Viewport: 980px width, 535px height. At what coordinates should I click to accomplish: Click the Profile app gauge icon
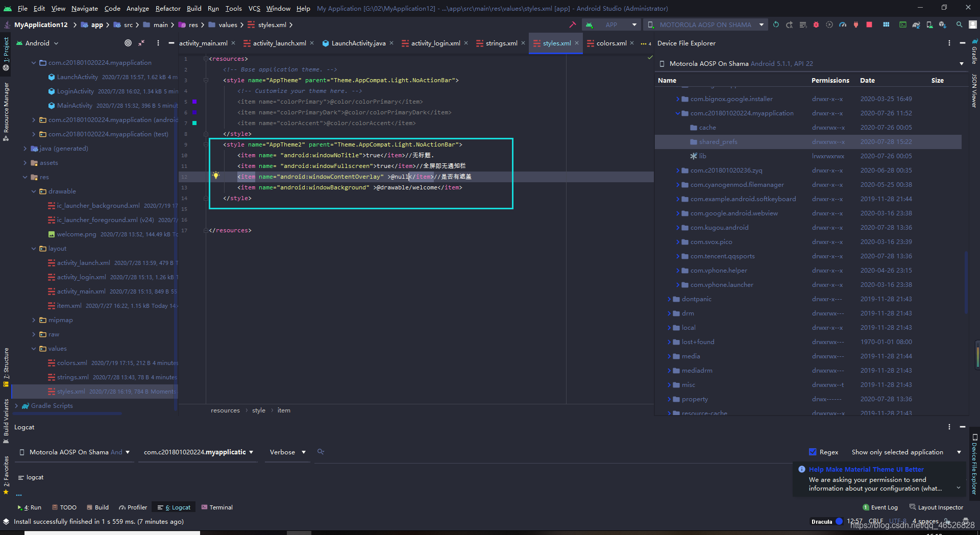(842, 25)
